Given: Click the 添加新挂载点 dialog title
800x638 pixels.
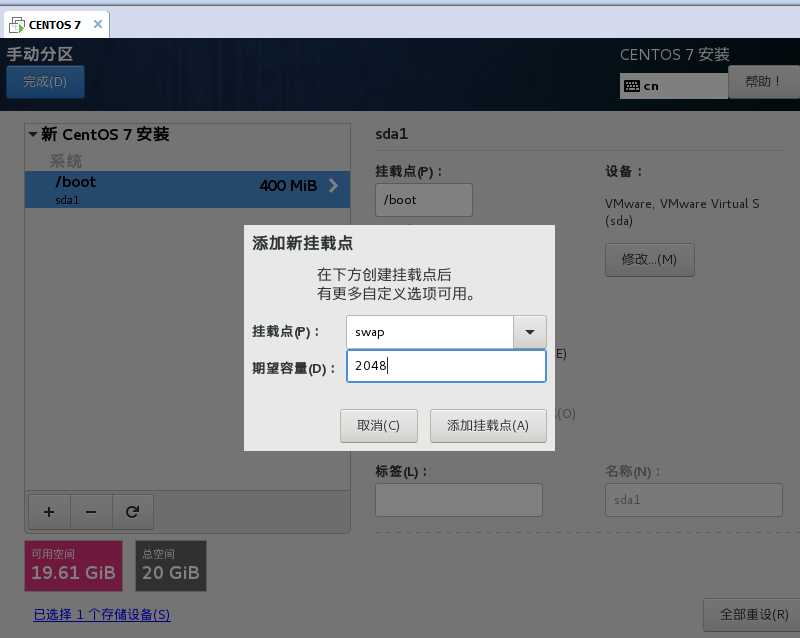Looking at the screenshot, I should [302, 243].
